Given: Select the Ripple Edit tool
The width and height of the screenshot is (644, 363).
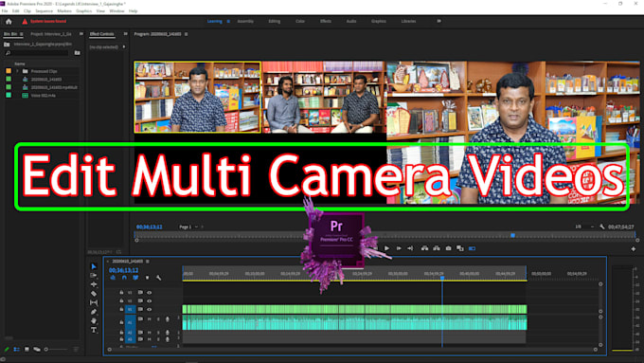Looking at the screenshot, I should point(94,284).
